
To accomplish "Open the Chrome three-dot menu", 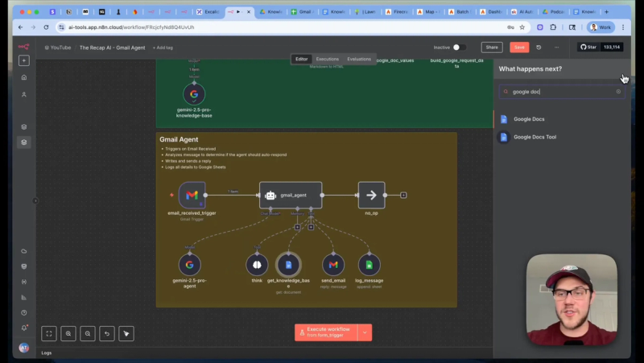I will (623, 27).
